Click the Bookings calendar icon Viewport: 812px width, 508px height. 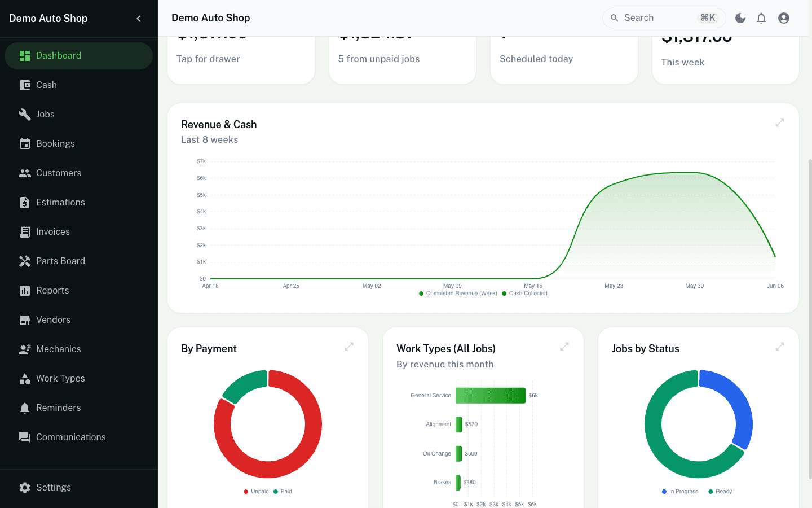(x=25, y=143)
